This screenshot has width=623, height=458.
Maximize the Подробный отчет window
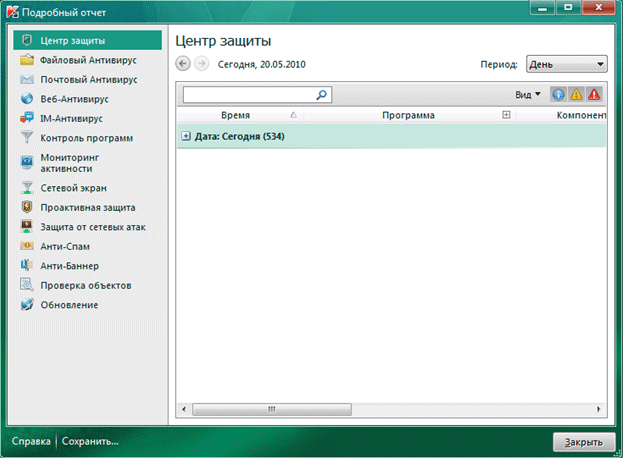(x=568, y=7)
